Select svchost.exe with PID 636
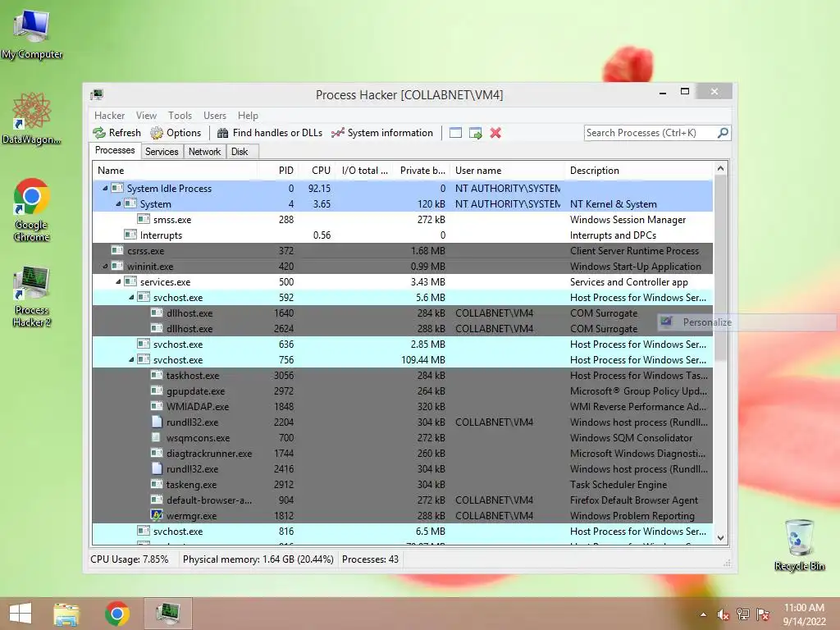 click(402, 344)
